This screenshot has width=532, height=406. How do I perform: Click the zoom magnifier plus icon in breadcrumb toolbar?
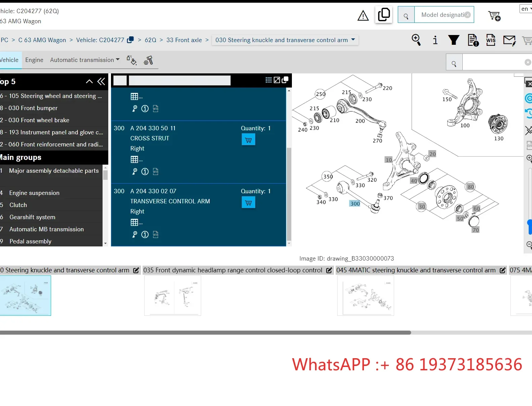(x=416, y=40)
